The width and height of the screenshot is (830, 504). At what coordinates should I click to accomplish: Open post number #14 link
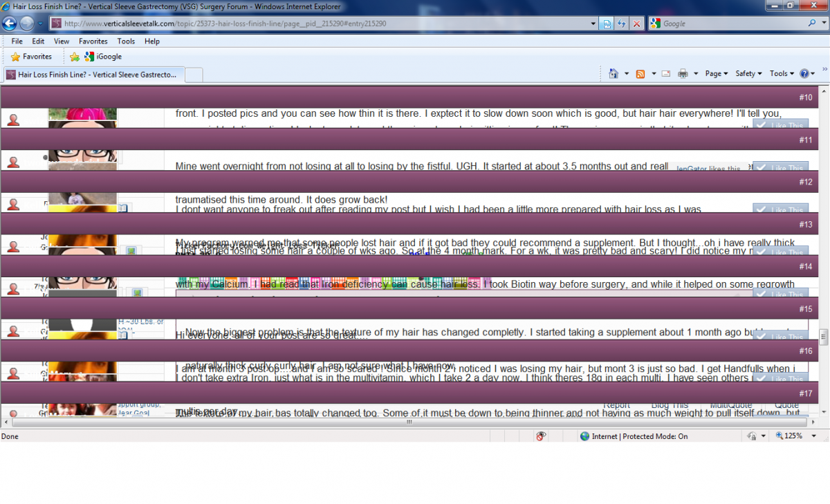[x=805, y=266]
